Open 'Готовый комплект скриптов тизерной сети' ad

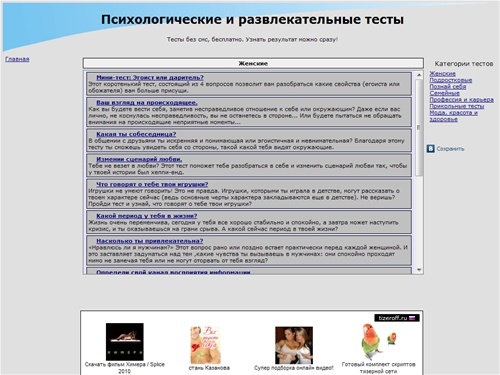pos(378,368)
